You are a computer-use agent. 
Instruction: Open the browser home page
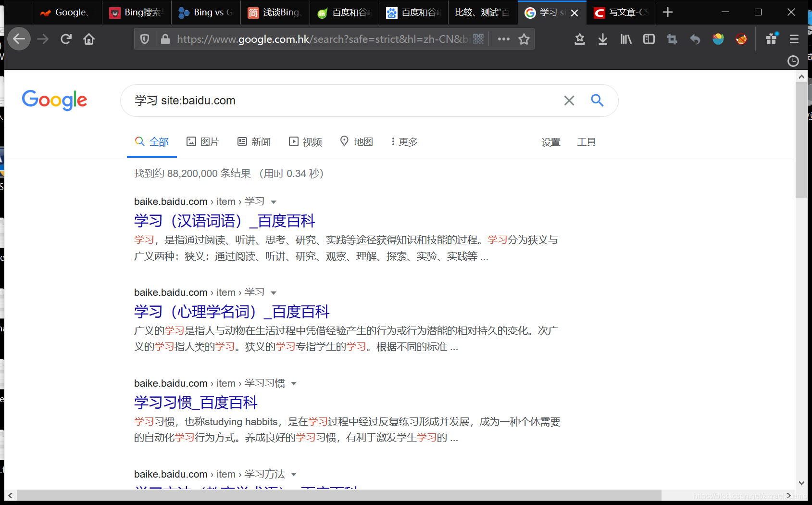(x=89, y=39)
